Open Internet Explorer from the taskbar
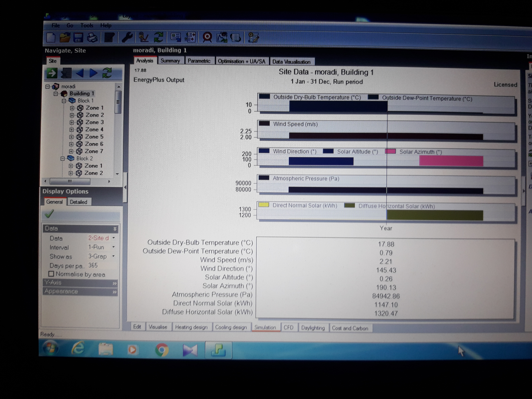This screenshot has height=399, width=532. coord(78,348)
